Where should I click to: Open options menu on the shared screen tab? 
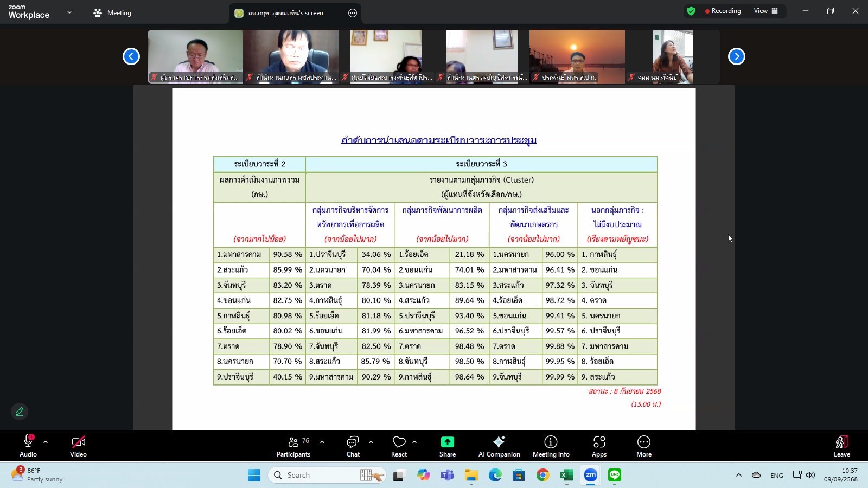353,12
